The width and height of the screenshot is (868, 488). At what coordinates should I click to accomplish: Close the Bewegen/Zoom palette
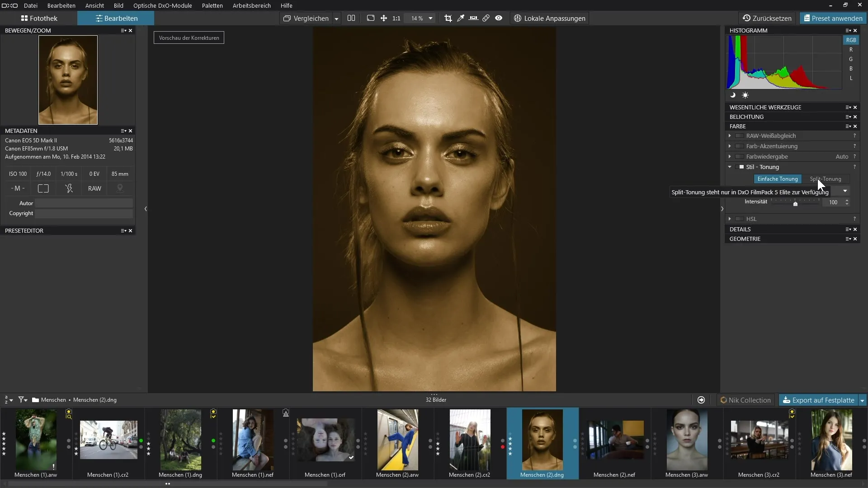pyautogui.click(x=131, y=30)
